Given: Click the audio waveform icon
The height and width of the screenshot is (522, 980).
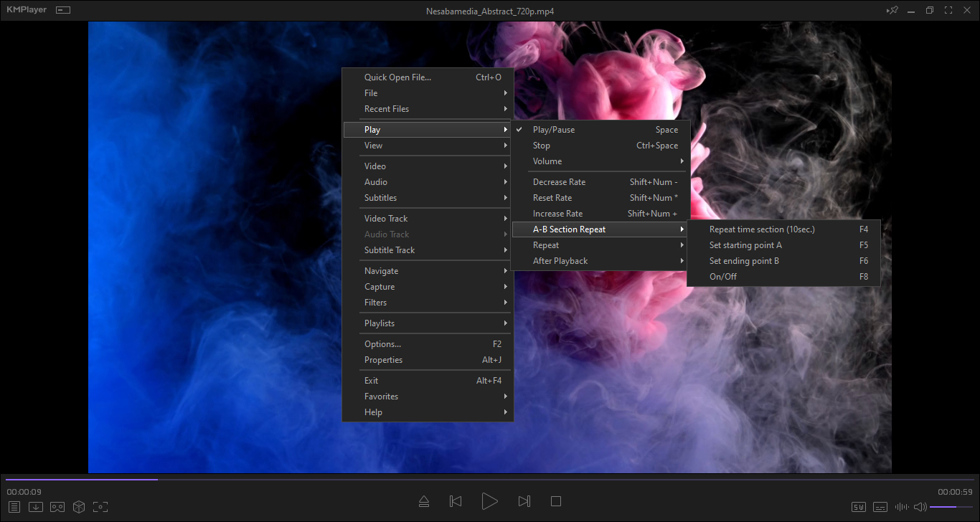Looking at the screenshot, I should coord(902,507).
